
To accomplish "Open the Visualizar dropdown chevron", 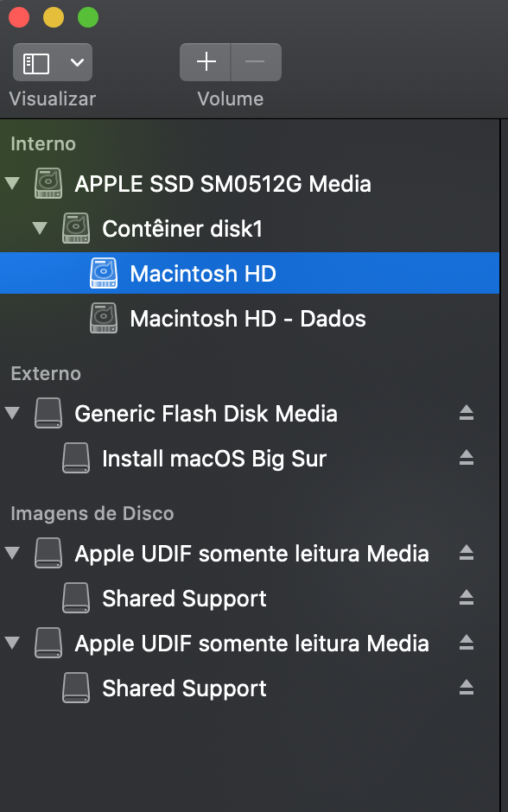I will pyautogui.click(x=77, y=63).
